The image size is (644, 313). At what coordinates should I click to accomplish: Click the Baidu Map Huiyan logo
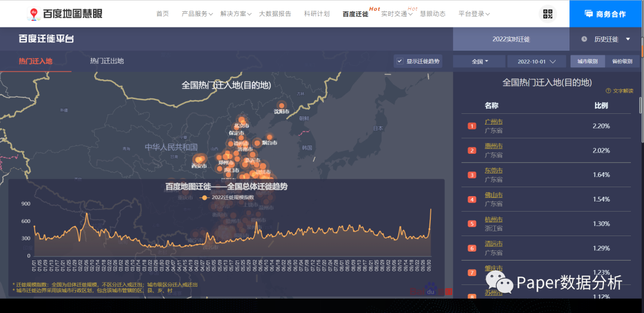(x=64, y=14)
